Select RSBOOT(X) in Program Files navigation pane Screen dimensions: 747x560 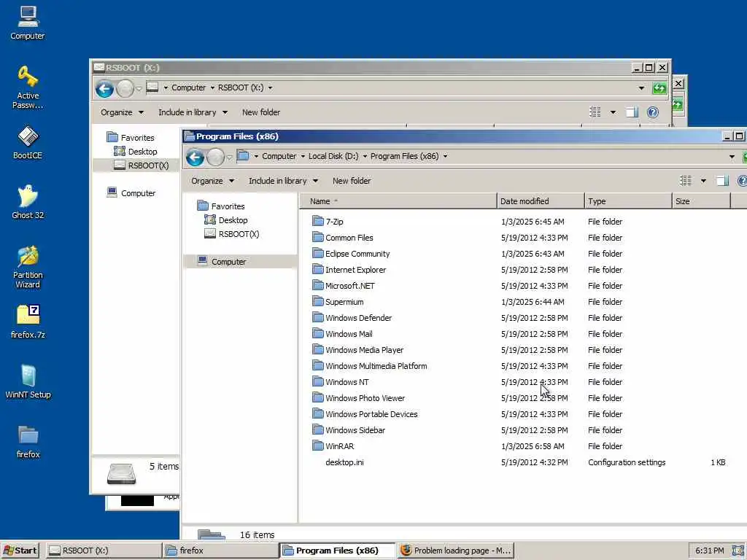231,234
